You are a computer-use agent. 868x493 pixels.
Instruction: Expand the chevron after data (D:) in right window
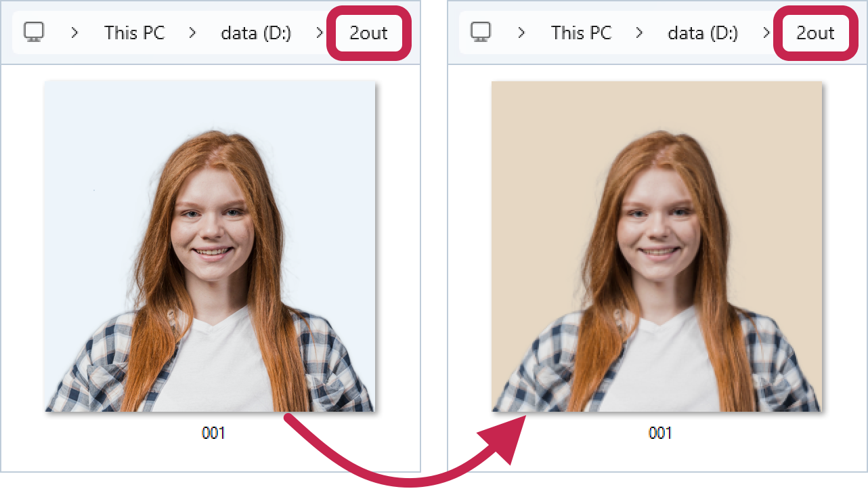click(766, 33)
